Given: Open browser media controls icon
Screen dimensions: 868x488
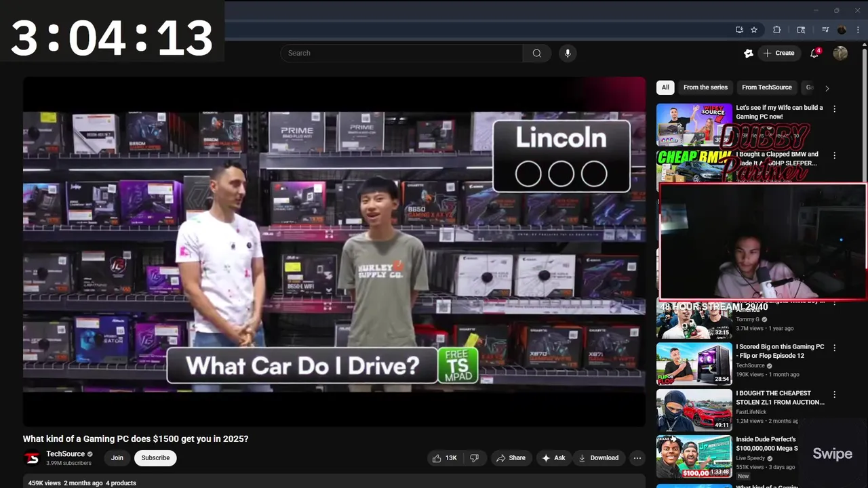Looking at the screenshot, I should 825,30.
